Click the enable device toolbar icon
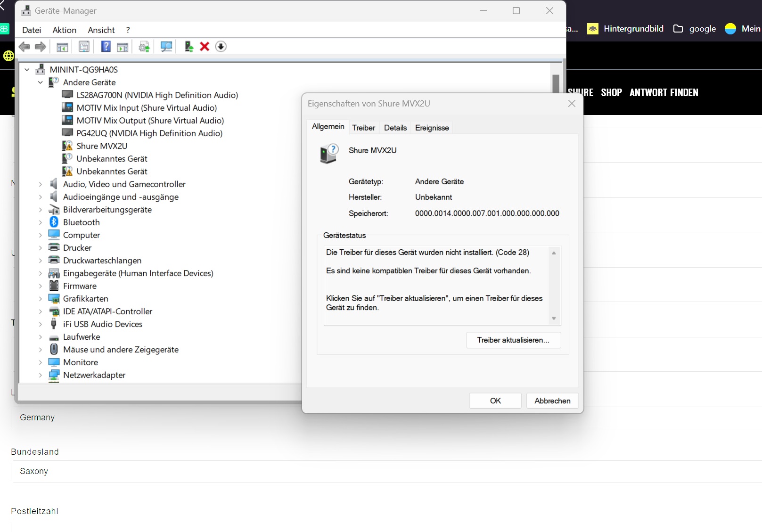This screenshot has height=532, width=762. pyautogui.click(x=189, y=46)
